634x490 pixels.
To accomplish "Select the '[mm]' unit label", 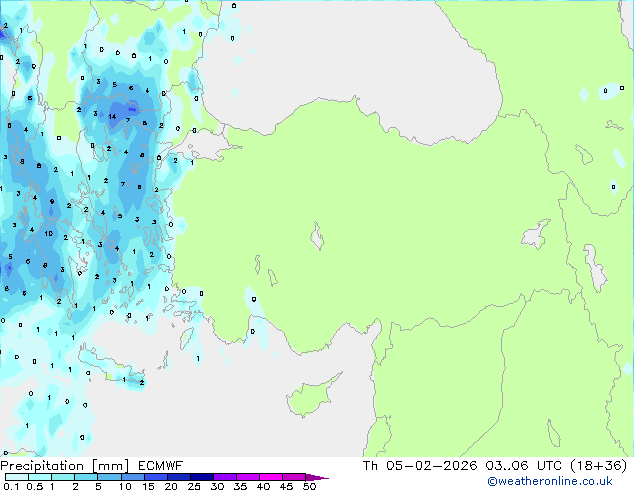I will pos(111,466).
